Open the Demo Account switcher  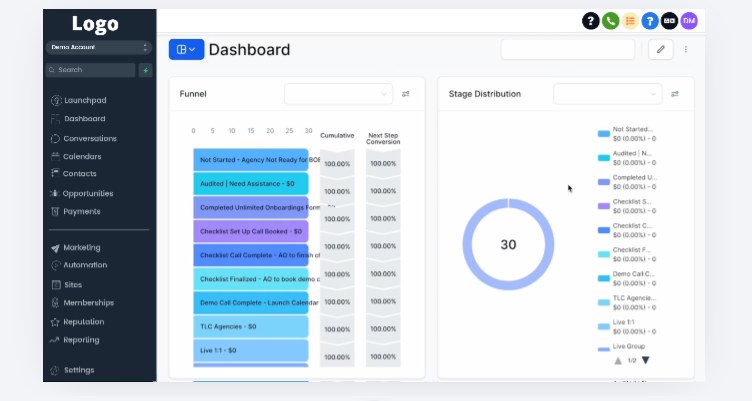click(99, 47)
